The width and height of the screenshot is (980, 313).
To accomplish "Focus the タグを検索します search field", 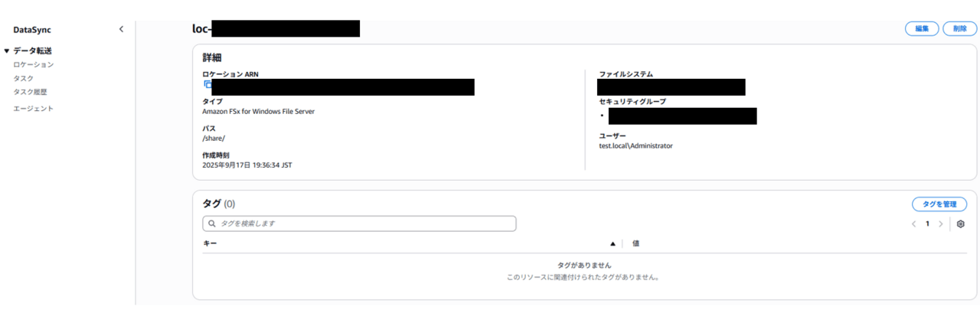I will coord(359,223).
